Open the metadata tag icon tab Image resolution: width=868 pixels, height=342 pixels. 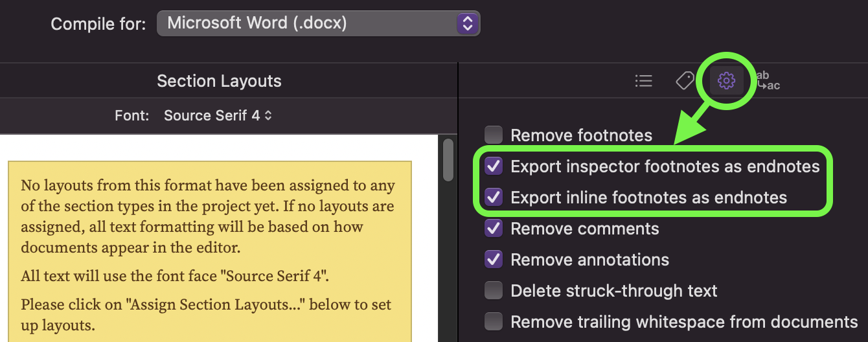coord(685,81)
